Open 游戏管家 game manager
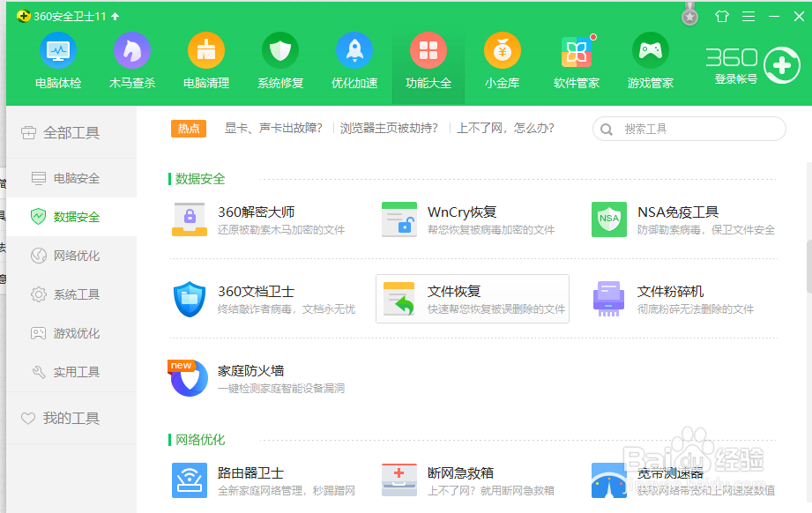The image size is (812, 513). click(650, 59)
